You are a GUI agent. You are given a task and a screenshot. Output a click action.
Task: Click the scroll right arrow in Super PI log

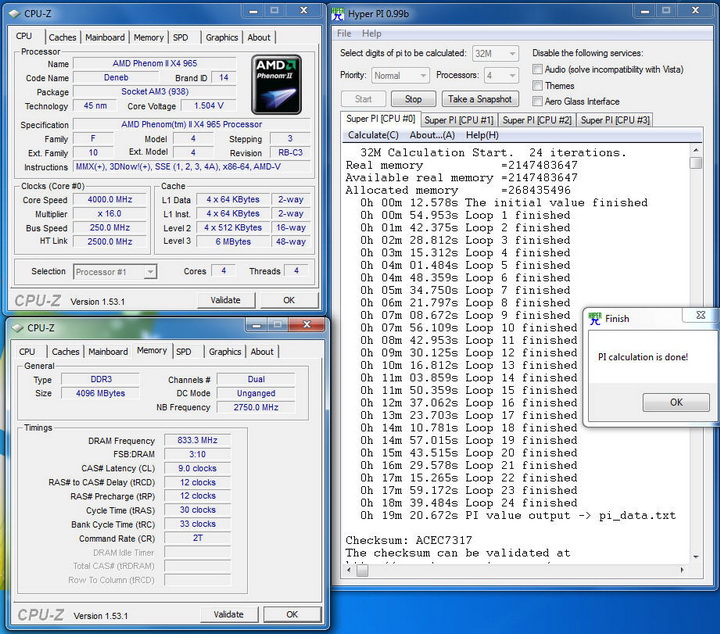click(x=682, y=570)
